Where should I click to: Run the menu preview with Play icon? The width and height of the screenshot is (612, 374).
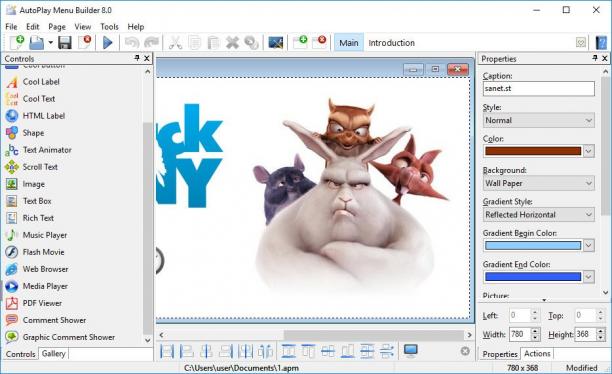click(x=107, y=43)
